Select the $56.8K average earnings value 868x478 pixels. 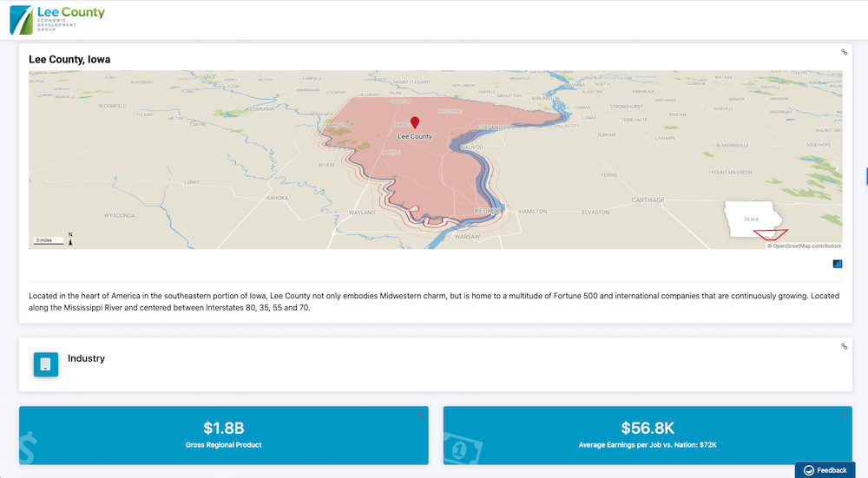coord(648,429)
